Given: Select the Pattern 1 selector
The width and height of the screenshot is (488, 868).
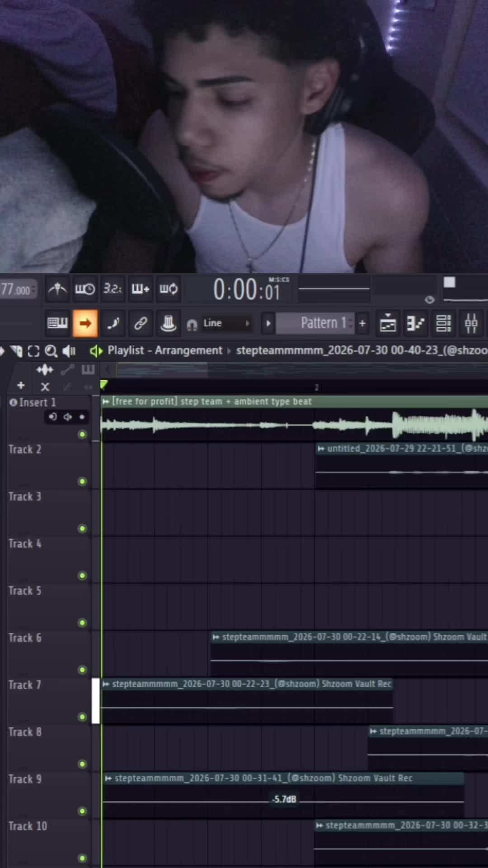Looking at the screenshot, I should tap(315, 323).
